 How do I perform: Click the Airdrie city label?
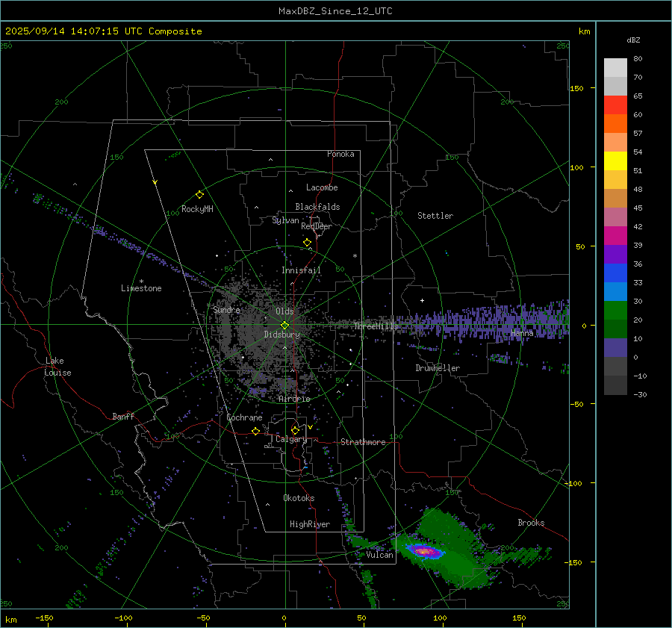(x=294, y=399)
